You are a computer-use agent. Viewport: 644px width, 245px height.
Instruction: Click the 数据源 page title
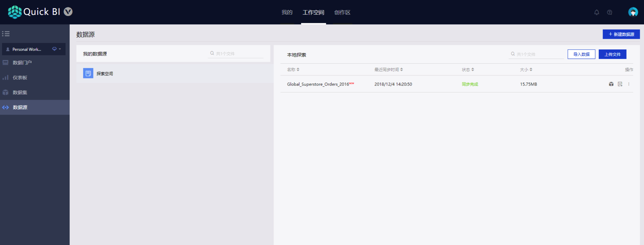(x=85, y=34)
